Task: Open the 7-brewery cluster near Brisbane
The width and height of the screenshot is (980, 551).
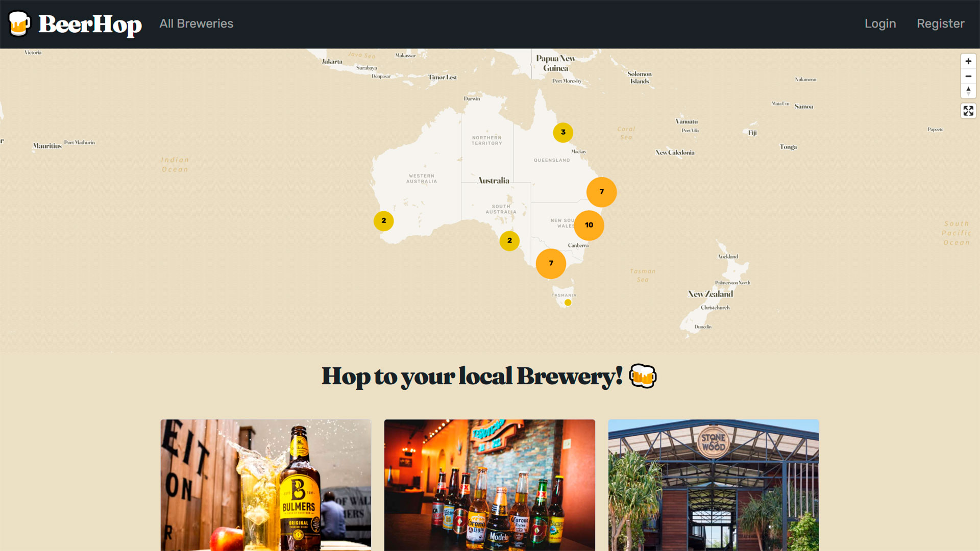Action: coord(602,192)
